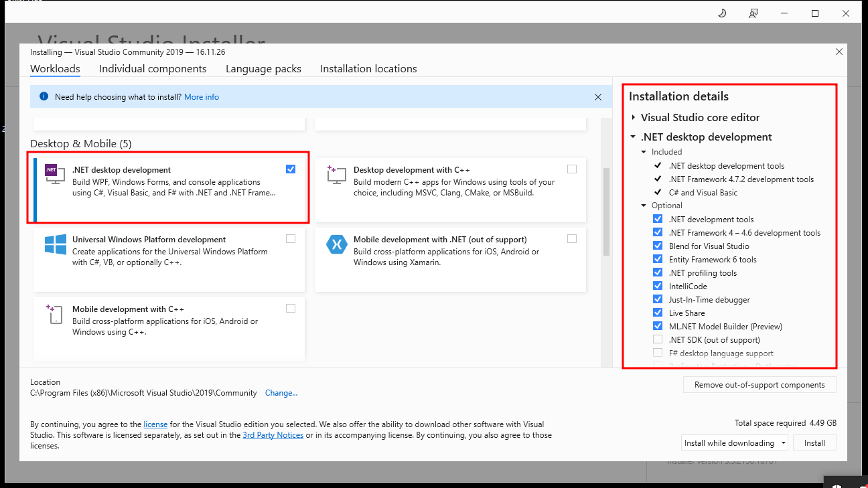Click the Universal Windows Platform logo icon
This screenshot has width=868, height=488.
(55, 244)
